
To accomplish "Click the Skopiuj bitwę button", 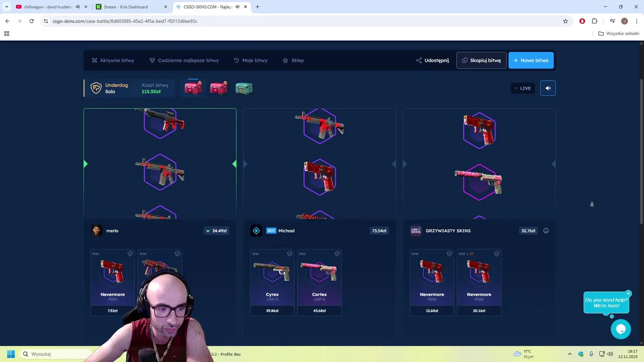I will coord(481,60).
